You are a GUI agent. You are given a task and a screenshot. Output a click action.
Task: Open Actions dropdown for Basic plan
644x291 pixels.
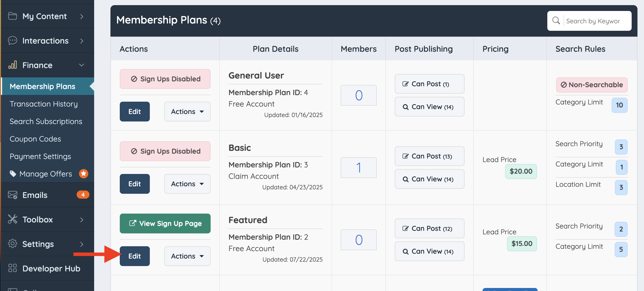pyautogui.click(x=187, y=184)
